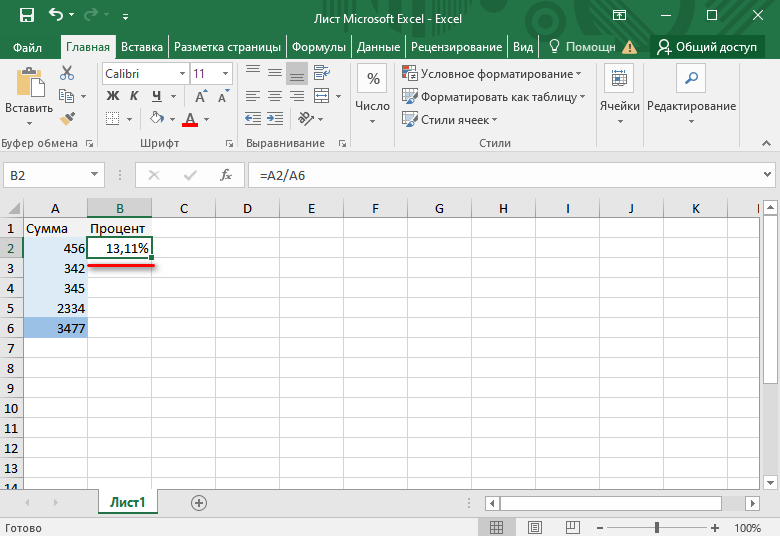Zoom in with plus button
Viewport: 780px width, 536px height.
click(715, 528)
